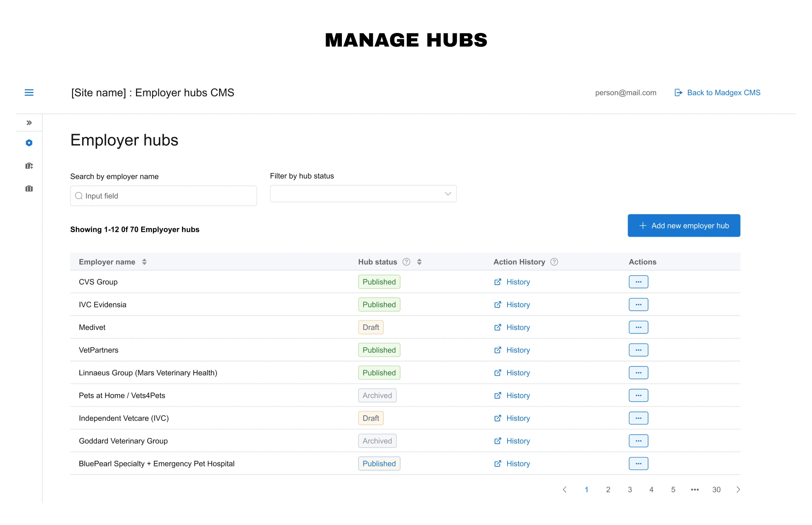The width and height of the screenshot is (812, 525).
Task: Click the Back to Madgex CMS link
Action: click(x=717, y=93)
